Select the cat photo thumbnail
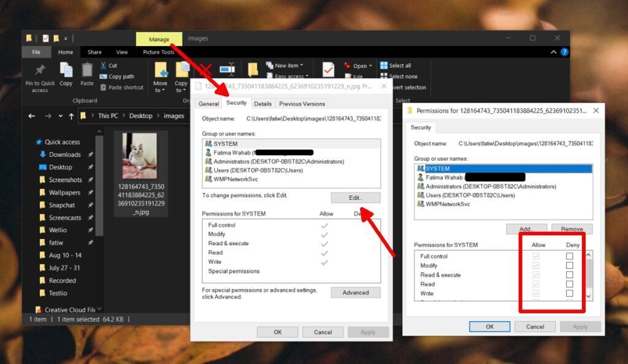 (140, 159)
